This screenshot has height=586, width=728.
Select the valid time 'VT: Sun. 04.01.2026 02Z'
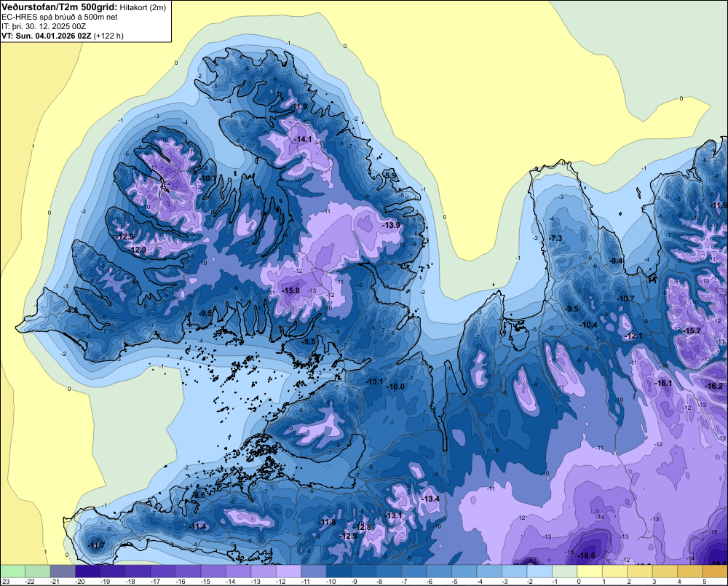pyautogui.click(x=47, y=36)
